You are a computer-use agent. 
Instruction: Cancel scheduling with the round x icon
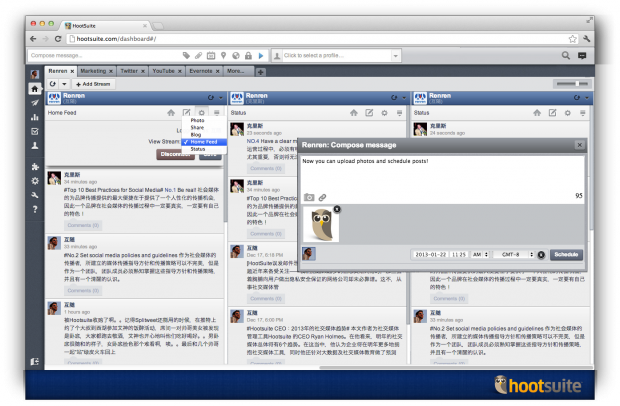point(541,255)
